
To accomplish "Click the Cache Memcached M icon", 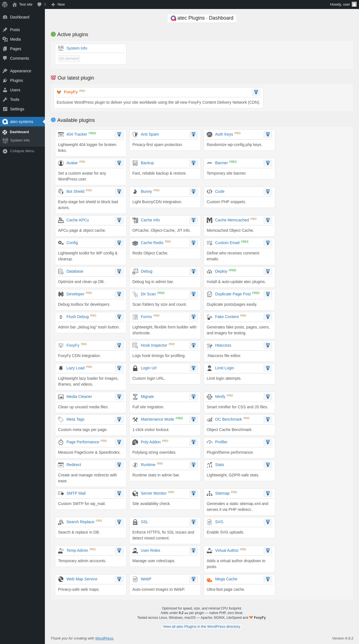I will pyautogui.click(x=210, y=220).
